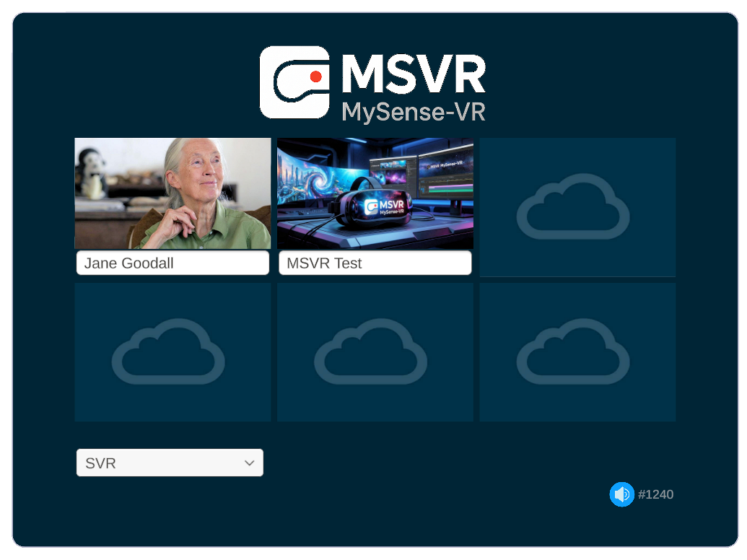747x560 pixels.
Task: Click the cloud icon in the bottom-middle slot
Action: (370, 351)
